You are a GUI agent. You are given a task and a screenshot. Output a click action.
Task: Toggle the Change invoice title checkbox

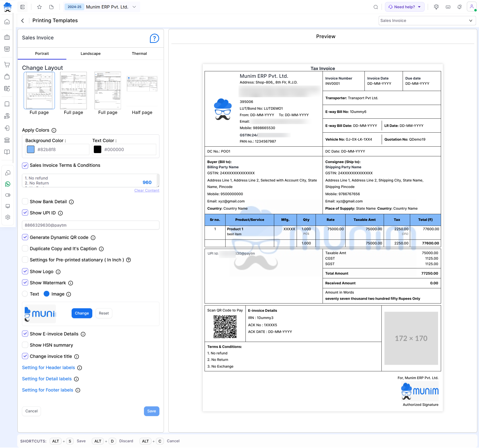(x=25, y=356)
